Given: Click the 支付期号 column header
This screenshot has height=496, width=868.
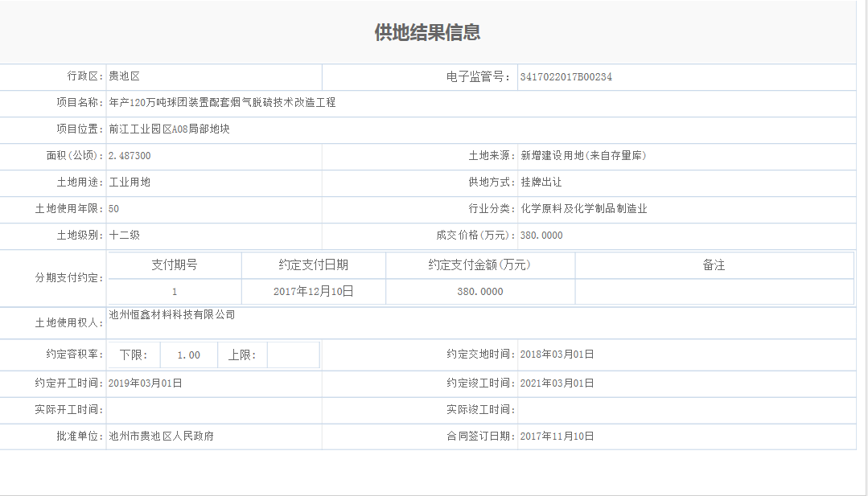Looking at the screenshot, I should [x=175, y=265].
